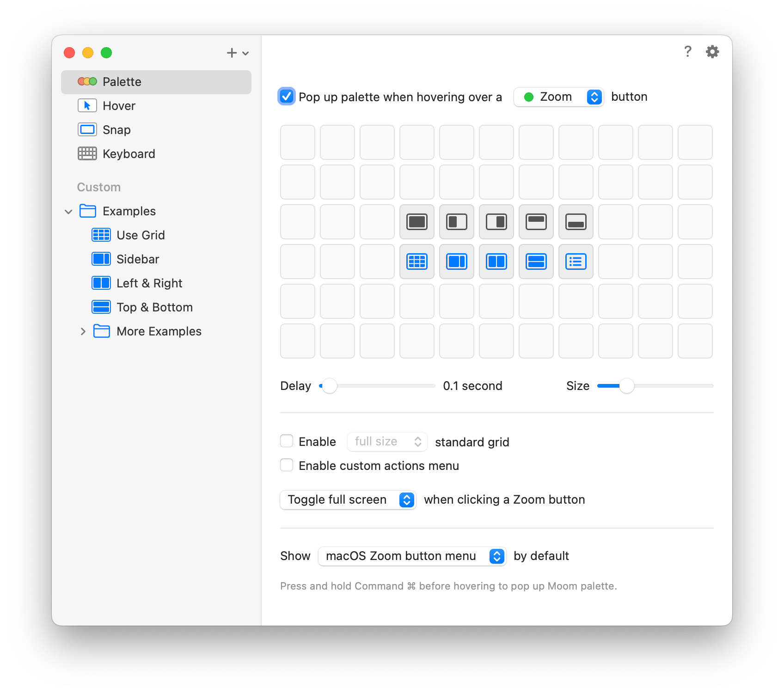Click the move to bottom half icon
784x694 pixels.
point(576,222)
